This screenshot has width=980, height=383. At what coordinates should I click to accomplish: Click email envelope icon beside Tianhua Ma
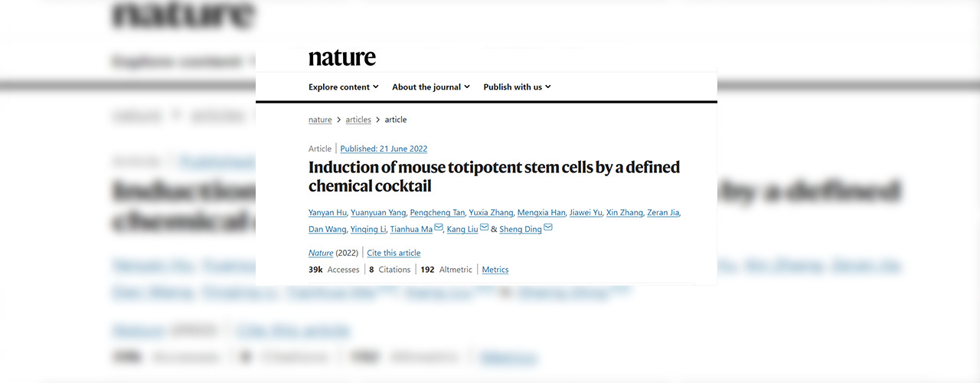coord(439,228)
